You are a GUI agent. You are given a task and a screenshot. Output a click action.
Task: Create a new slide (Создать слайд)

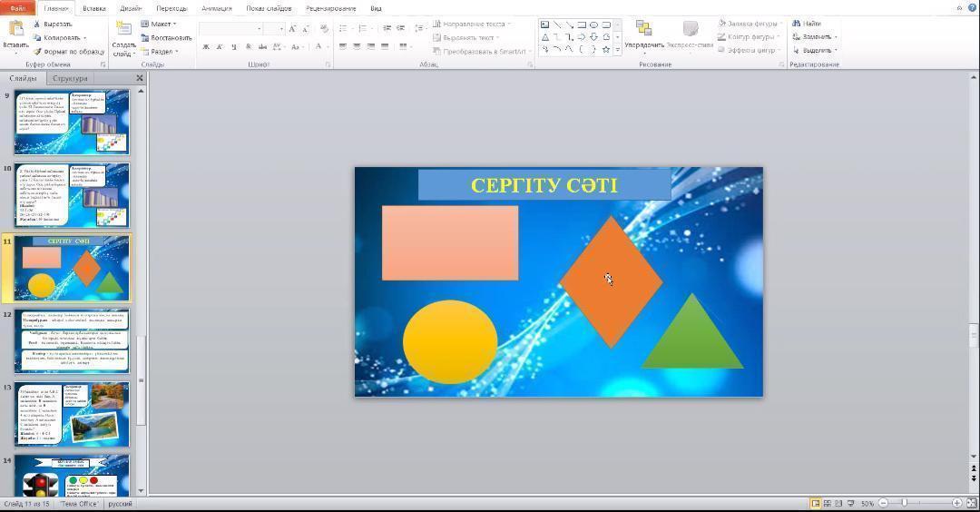pos(123,34)
